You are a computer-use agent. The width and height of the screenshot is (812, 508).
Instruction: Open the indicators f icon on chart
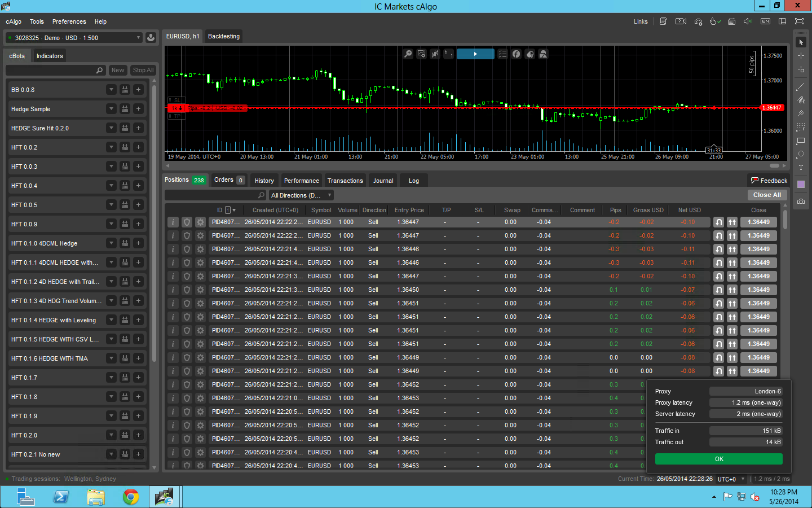pos(517,54)
